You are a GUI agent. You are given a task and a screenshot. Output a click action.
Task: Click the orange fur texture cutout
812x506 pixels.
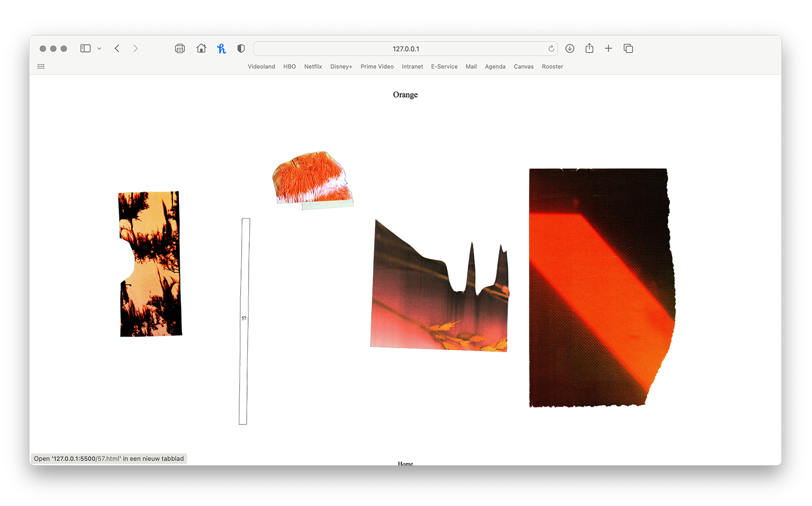point(312,180)
